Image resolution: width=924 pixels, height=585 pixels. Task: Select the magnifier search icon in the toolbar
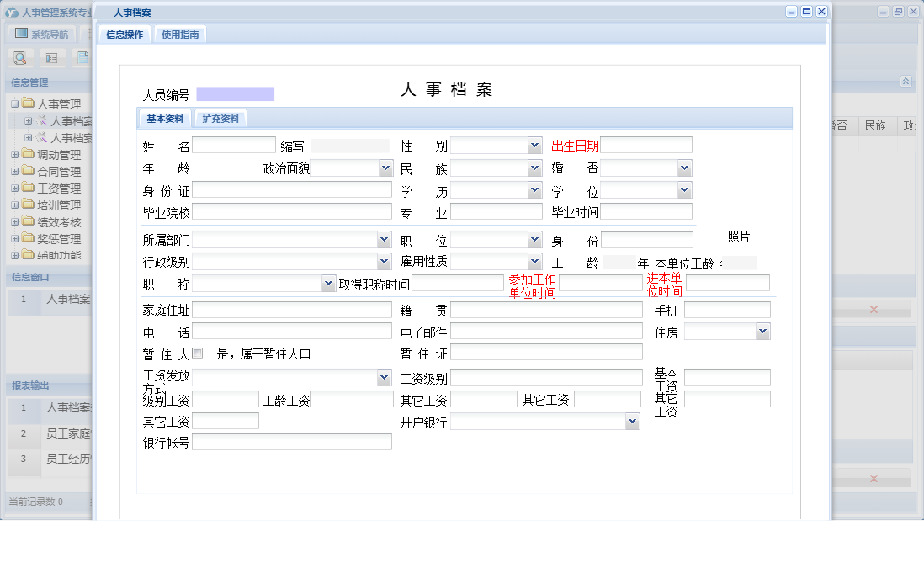(19, 57)
